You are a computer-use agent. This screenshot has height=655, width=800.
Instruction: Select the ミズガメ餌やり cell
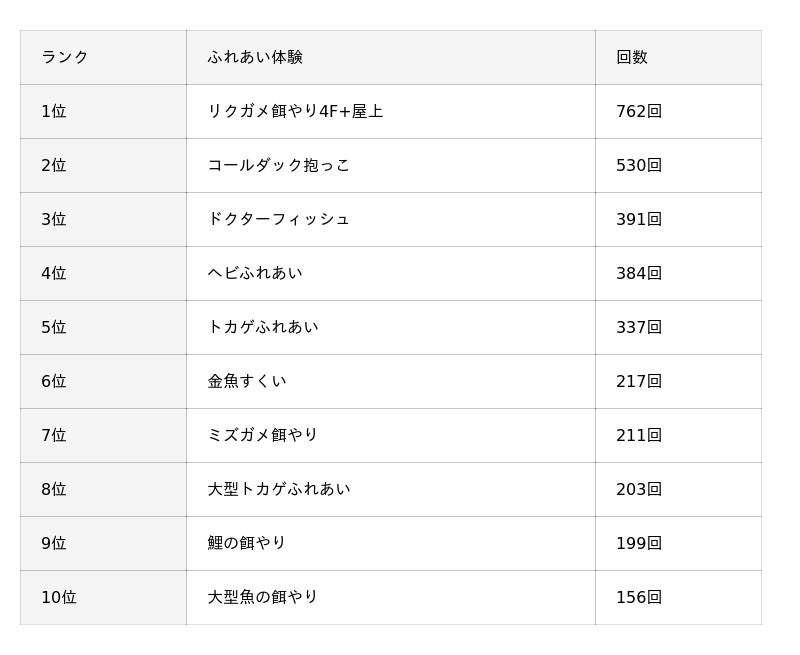point(263,435)
